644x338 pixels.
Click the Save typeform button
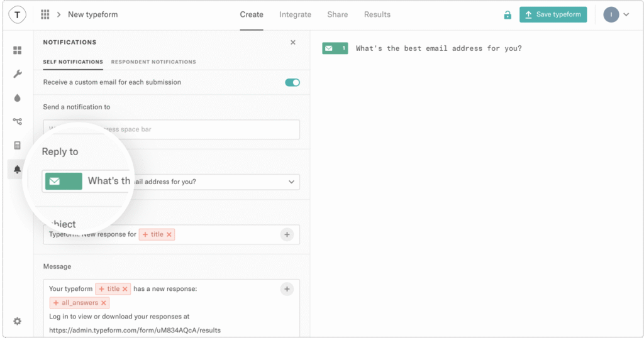click(x=553, y=14)
